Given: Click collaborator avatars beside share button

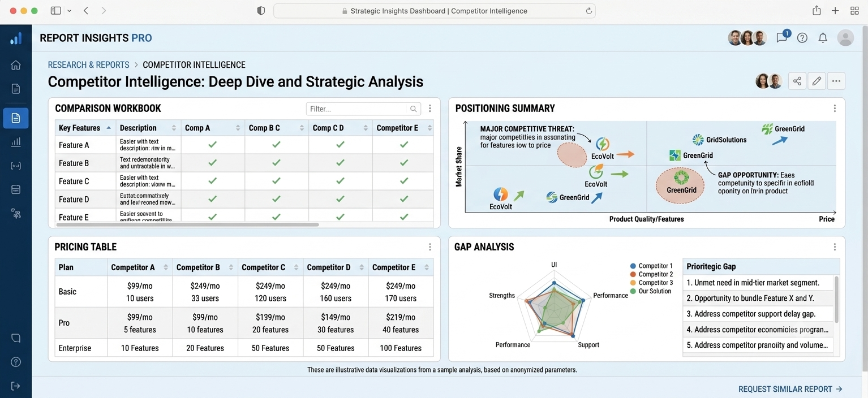Looking at the screenshot, I should [x=769, y=81].
